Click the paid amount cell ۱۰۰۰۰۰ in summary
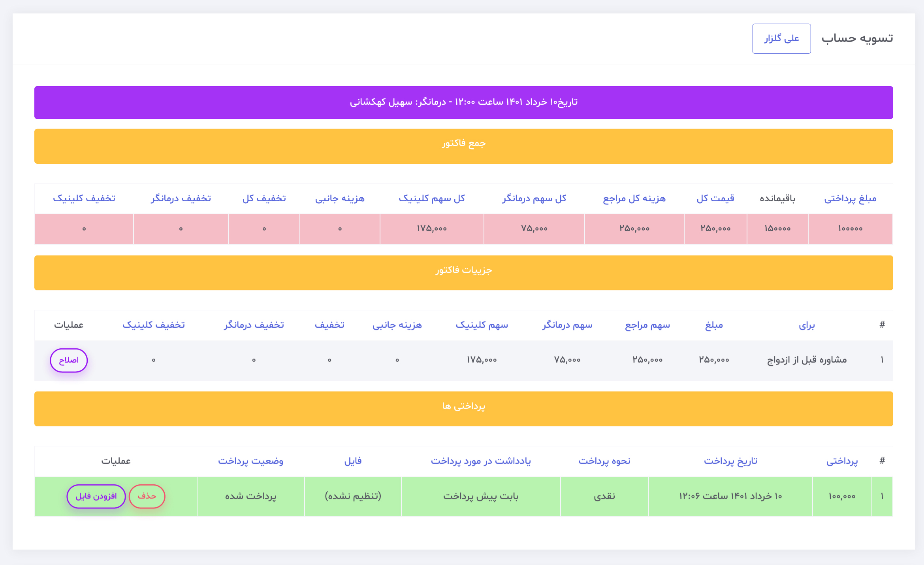This screenshot has width=924, height=565. point(850,229)
